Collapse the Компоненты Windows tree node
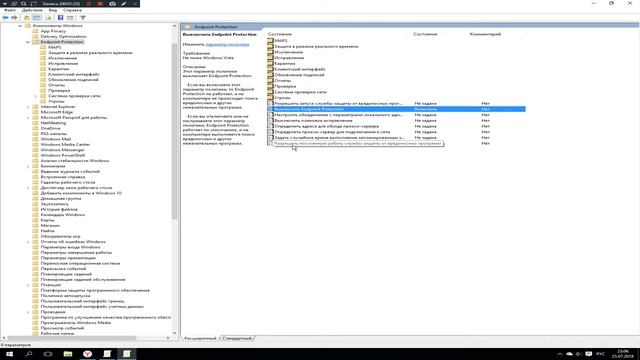This screenshot has height=360, width=640. (x=20, y=26)
